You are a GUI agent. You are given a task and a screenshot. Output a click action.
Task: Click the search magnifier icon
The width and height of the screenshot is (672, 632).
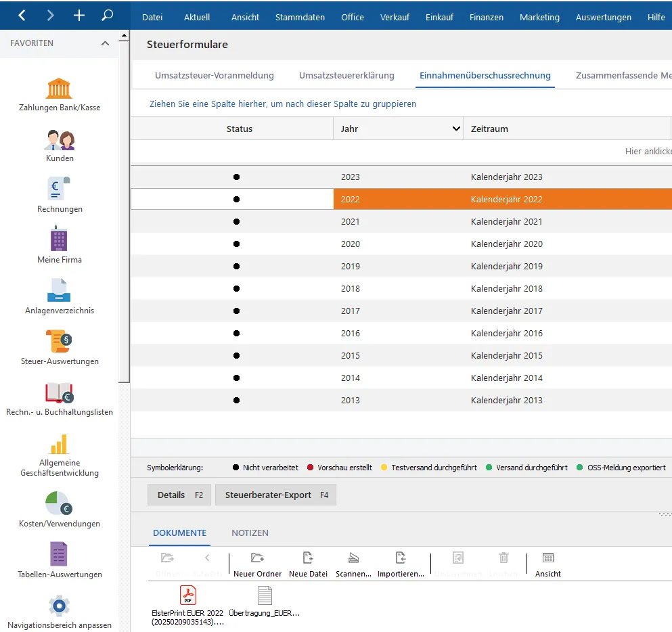(x=107, y=15)
